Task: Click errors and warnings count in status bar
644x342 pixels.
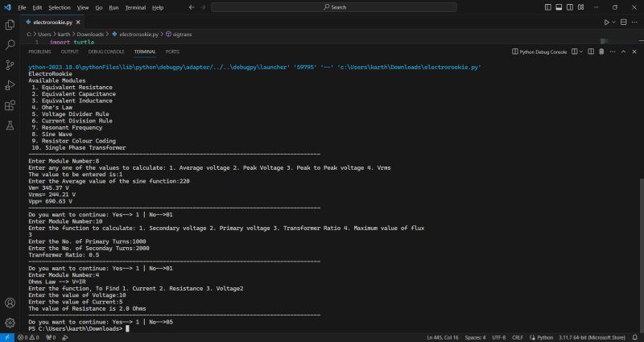Action: (x=28, y=337)
